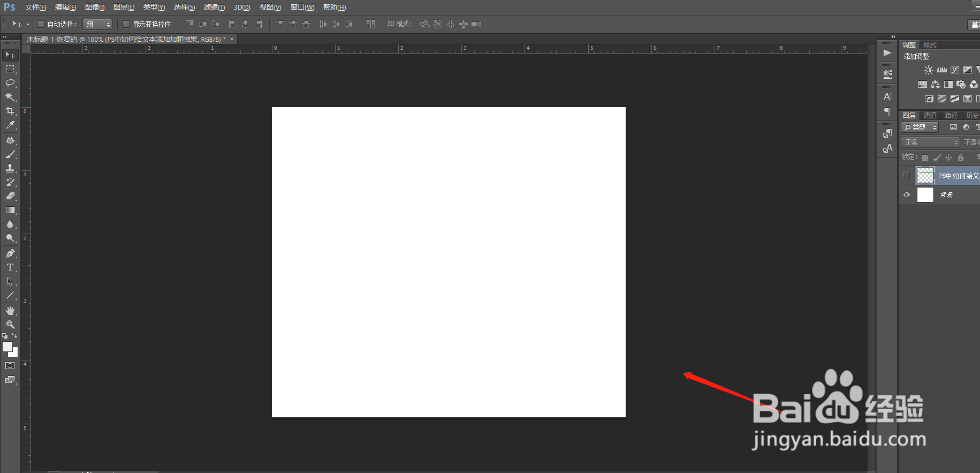Toggle adjustment layer filter icon

[x=966, y=127]
